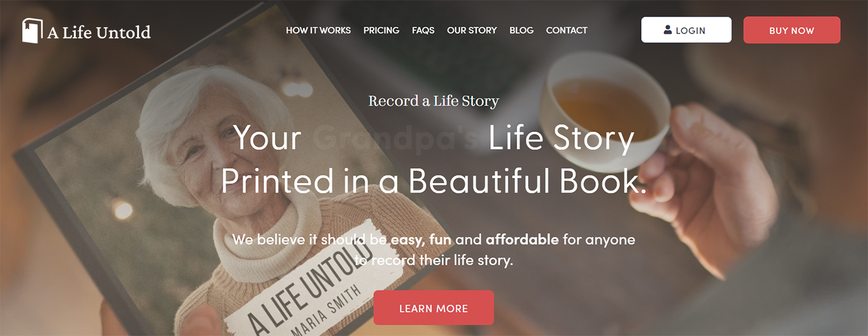Click the Learn More button
868x336 pixels.
pyautogui.click(x=433, y=307)
